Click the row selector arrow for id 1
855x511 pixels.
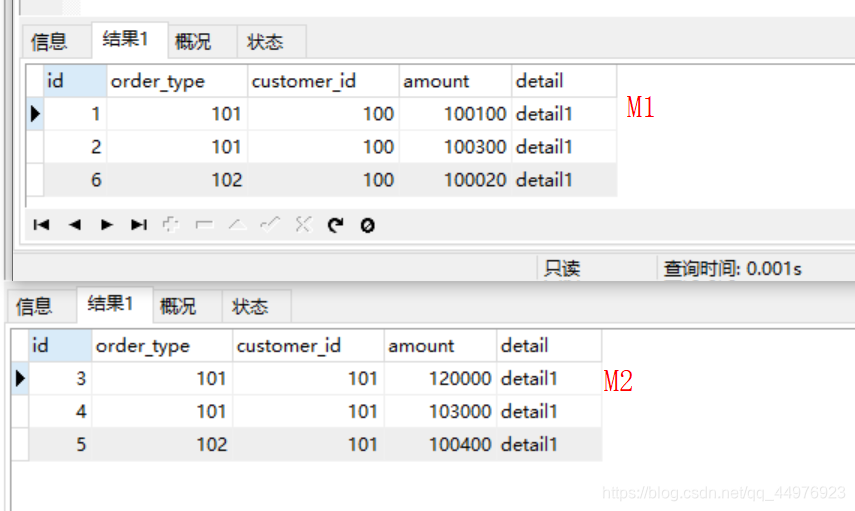(x=35, y=114)
